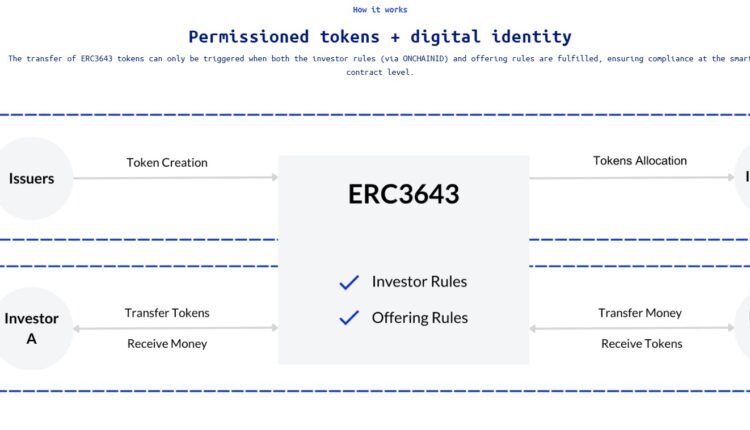Image resolution: width=750 pixels, height=430 pixels.
Task: Click the "Receive Tokens" label
Action: 641,344
